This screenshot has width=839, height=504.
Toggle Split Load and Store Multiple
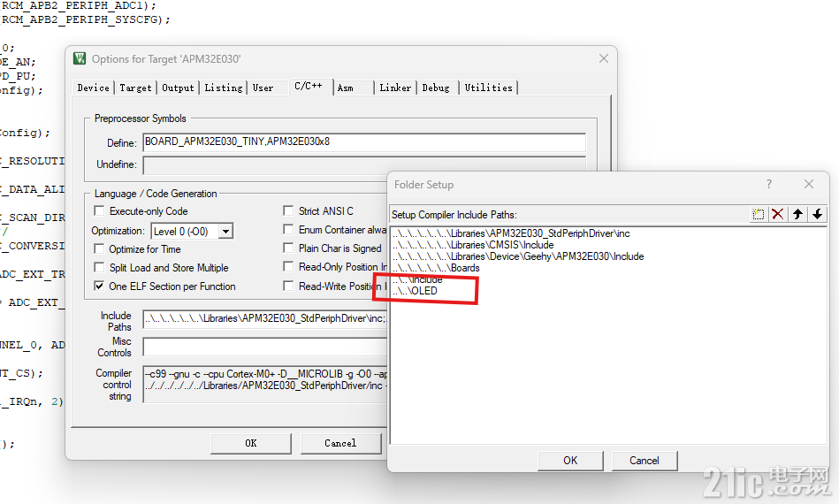[x=99, y=268]
